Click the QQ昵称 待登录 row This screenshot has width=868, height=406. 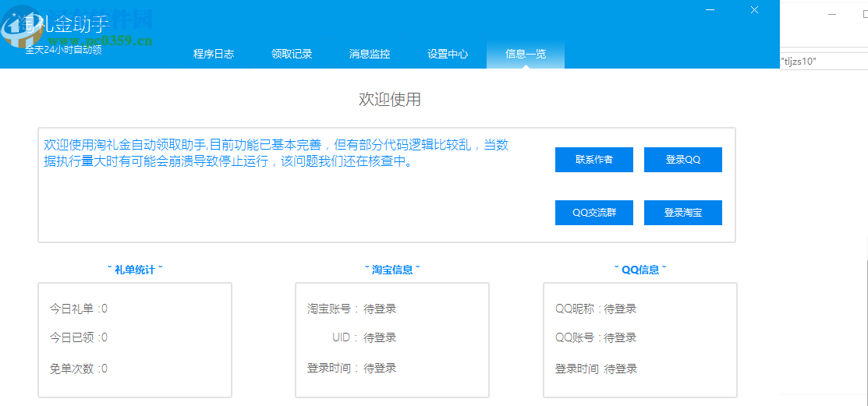pyautogui.click(x=596, y=309)
